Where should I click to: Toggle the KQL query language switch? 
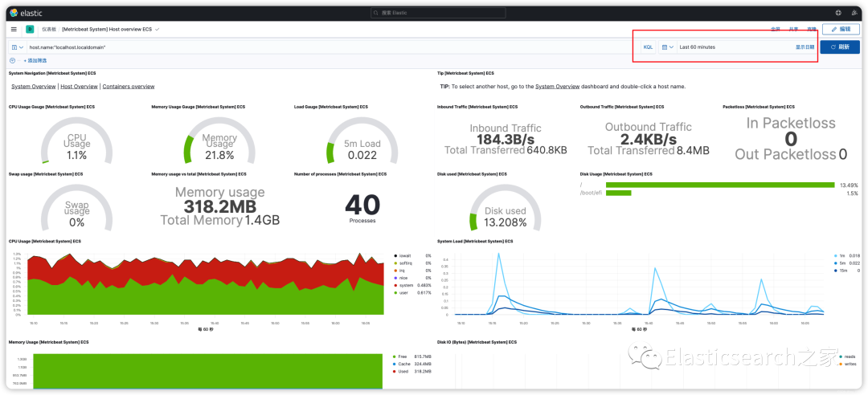(648, 47)
